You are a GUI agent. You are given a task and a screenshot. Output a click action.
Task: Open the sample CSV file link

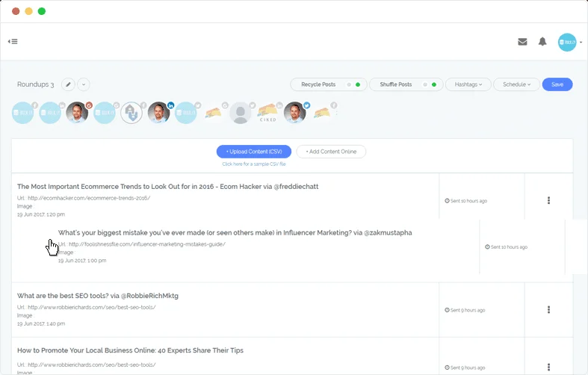click(x=253, y=163)
